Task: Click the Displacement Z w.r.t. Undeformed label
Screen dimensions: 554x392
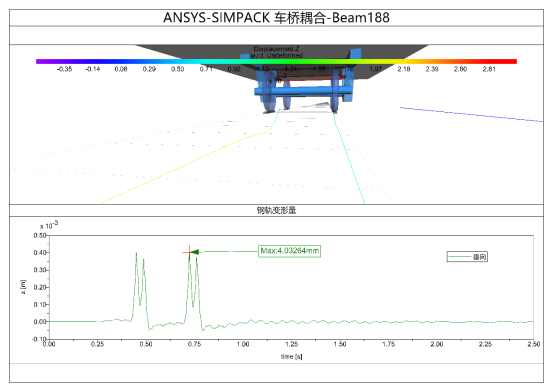Action: [x=277, y=52]
